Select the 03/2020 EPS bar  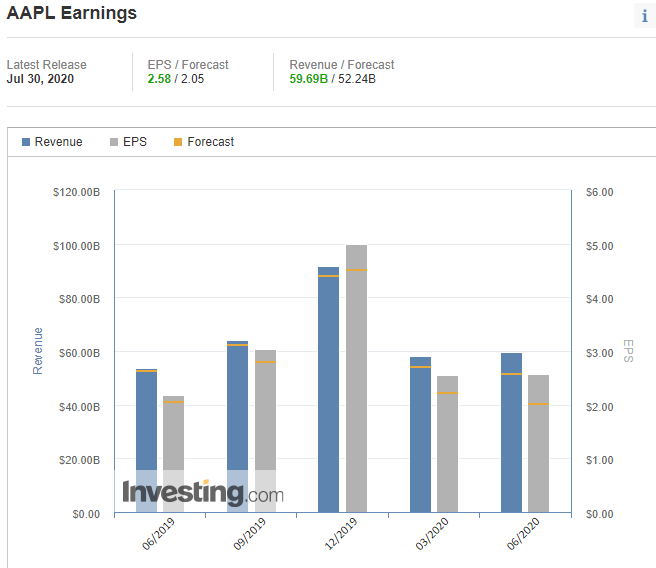pos(448,444)
